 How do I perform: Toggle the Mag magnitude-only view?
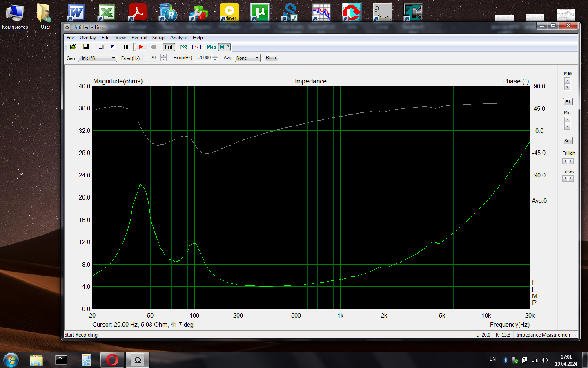[x=211, y=47]
